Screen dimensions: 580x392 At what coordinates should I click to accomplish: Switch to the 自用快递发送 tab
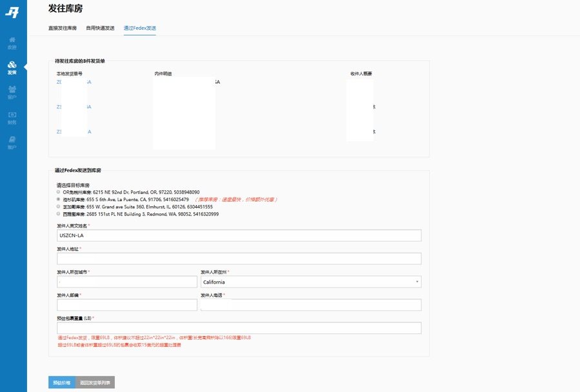100,28
